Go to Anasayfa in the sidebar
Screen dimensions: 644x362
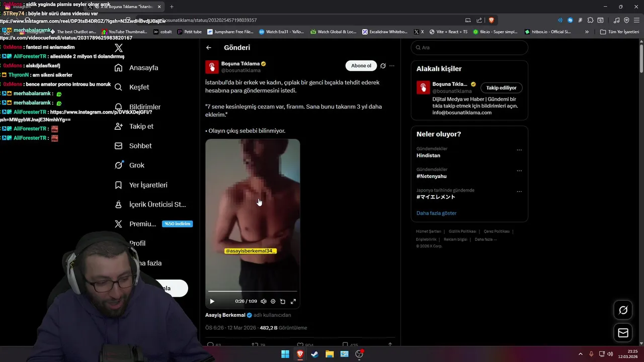click(137, 68)
